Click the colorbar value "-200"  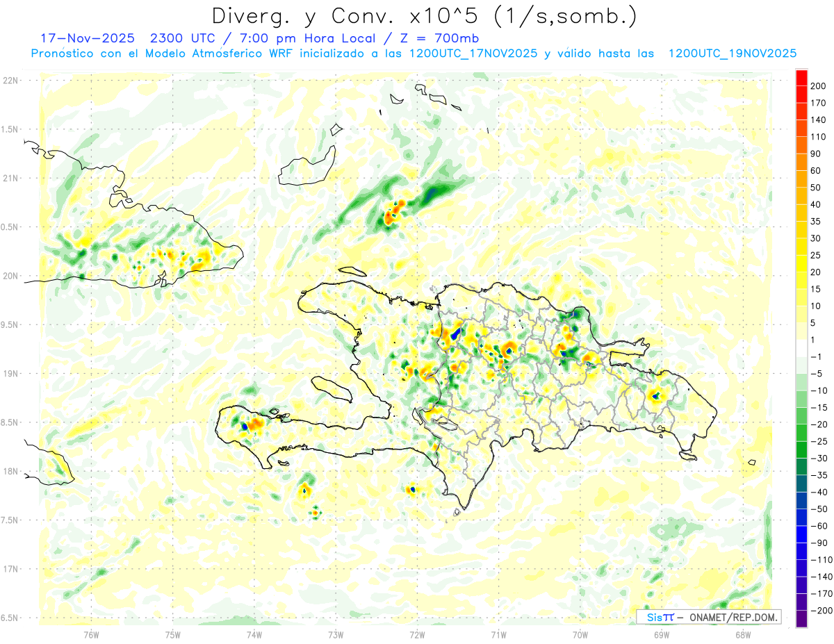pos(821,611)
